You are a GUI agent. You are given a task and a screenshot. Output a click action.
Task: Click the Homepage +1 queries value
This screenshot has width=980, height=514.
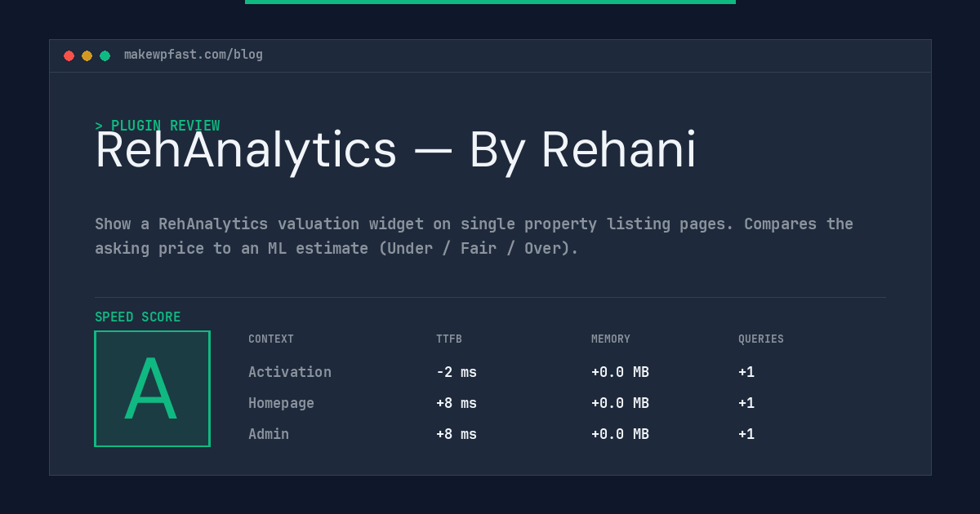click(746, 403)
